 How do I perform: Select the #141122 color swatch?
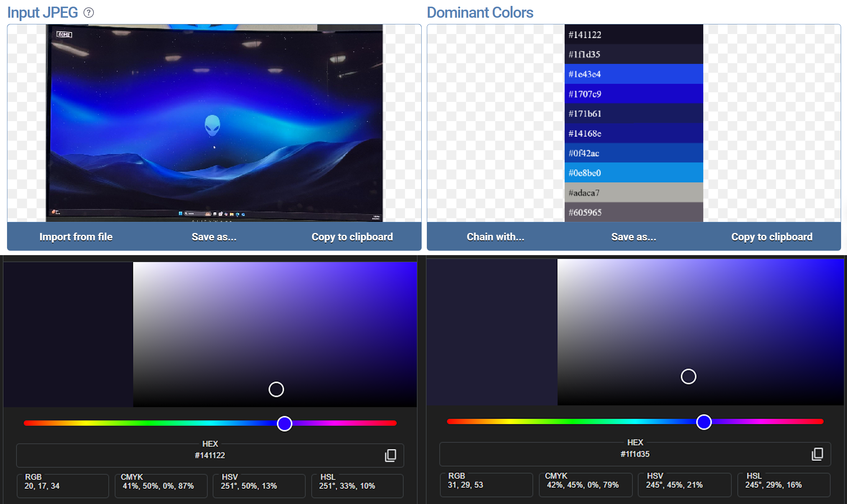point(634,34)
